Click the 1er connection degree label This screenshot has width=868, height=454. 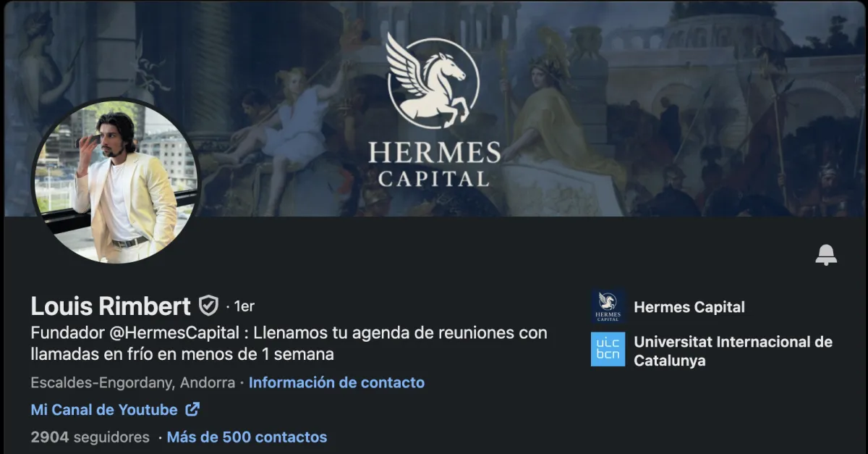pos(244,306)
